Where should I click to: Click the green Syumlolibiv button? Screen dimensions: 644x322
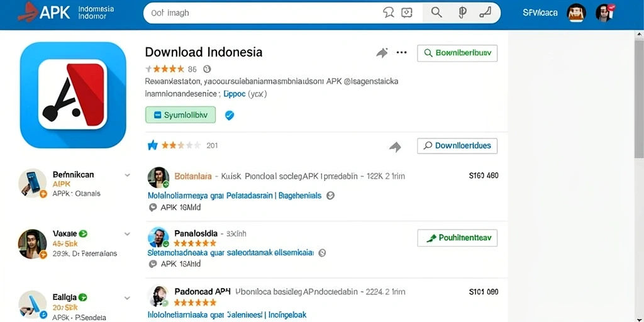point(180,115)
